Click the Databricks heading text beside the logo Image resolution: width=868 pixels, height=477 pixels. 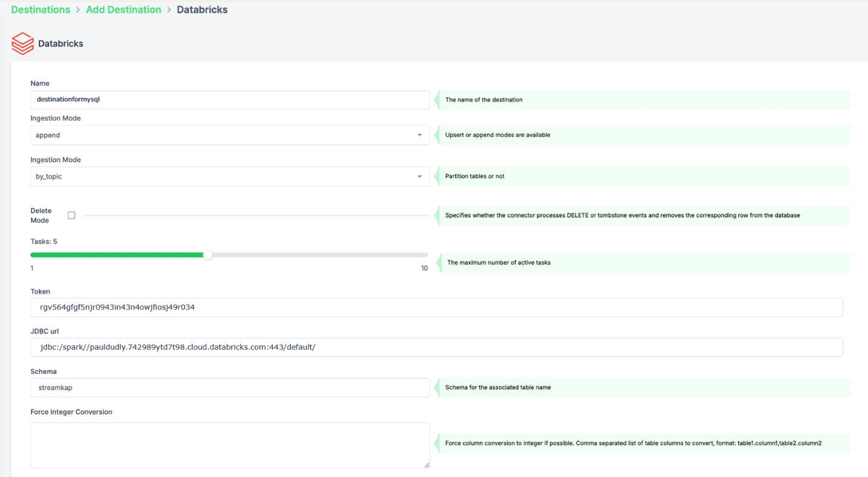pos(61,44)
